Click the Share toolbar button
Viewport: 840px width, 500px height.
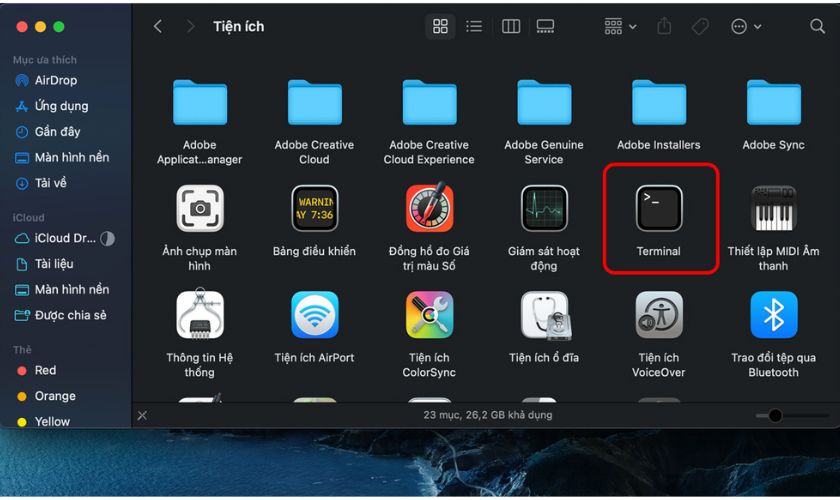(664, 26)
